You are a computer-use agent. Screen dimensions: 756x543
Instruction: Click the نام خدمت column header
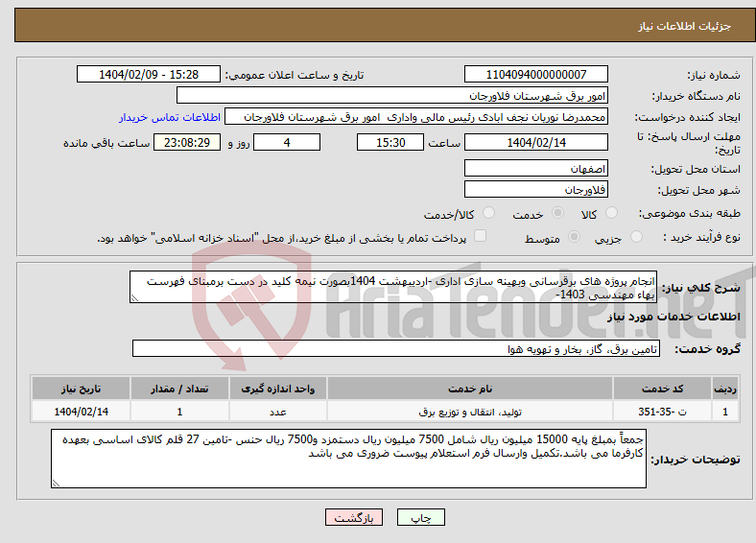(470, 389)
